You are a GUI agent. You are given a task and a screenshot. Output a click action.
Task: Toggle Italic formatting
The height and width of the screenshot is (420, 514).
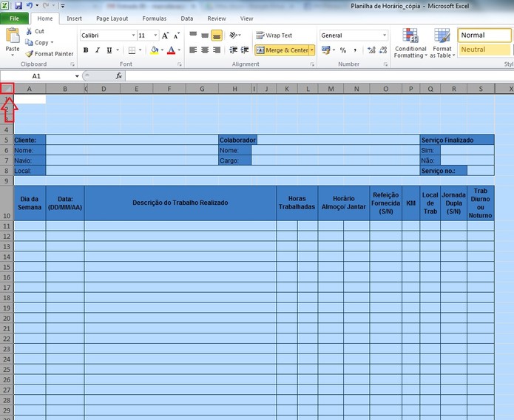coord(98,50)
